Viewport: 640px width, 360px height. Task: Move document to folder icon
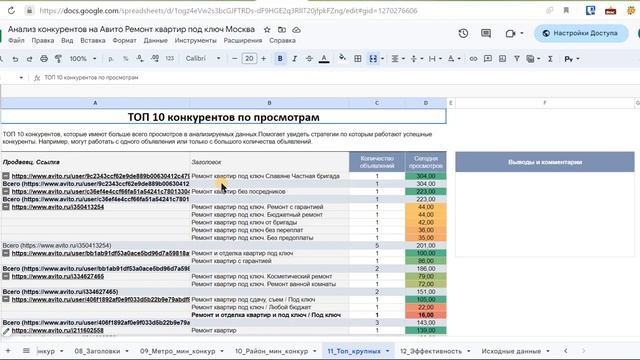pyautogui.click(x=282, y=30)
